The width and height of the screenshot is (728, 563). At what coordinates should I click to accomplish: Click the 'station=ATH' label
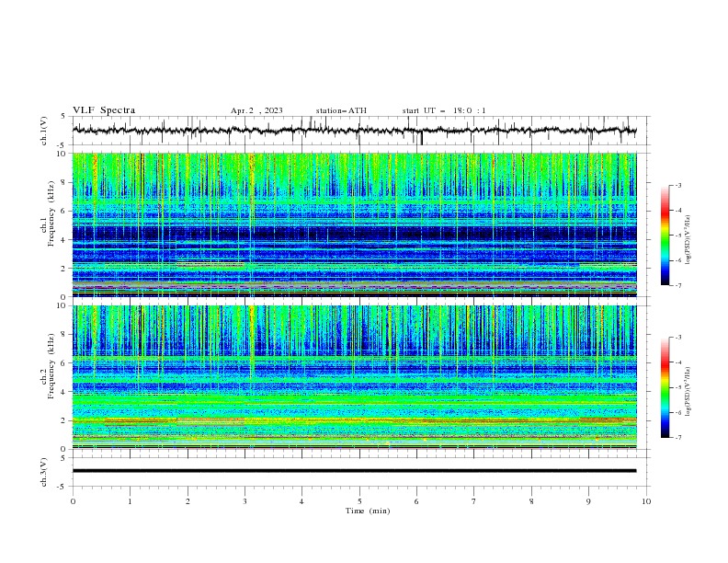click(341, 110)
